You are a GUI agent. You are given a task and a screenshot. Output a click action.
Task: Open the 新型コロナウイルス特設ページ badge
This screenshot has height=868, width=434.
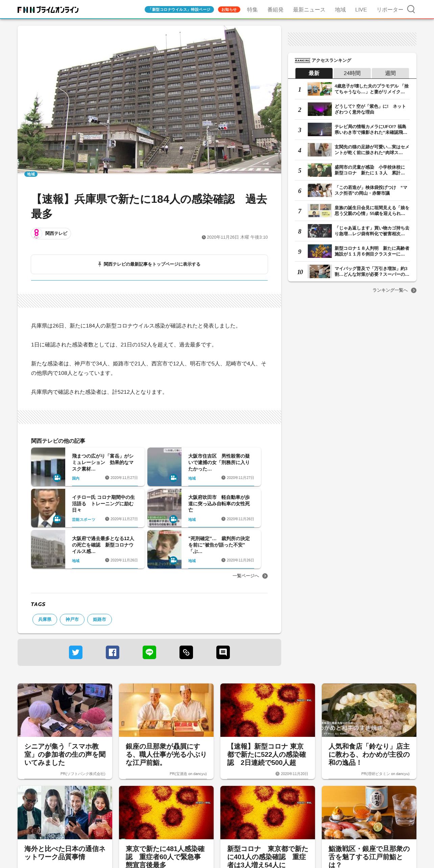179,9
